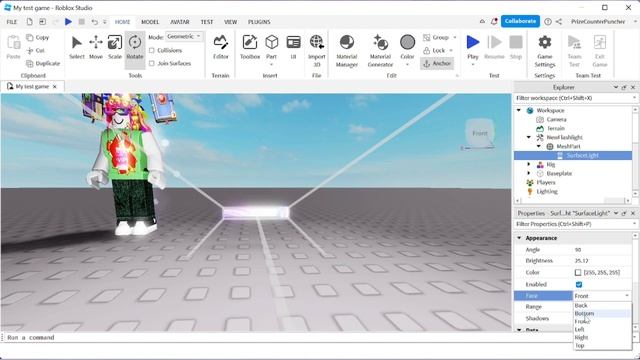Close the My test game tab
The width and height of the screenshot is (640, 360).
[x=55, y=87]
